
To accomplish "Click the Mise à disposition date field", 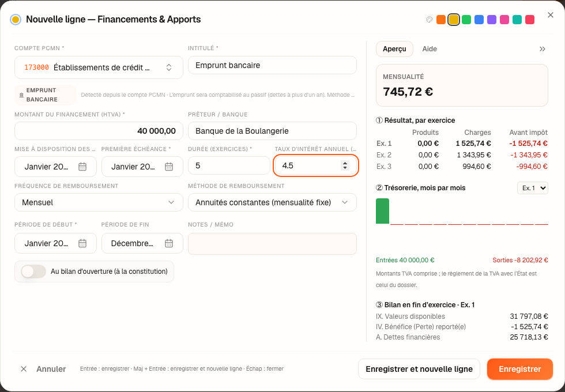I will tap(55, 167).
